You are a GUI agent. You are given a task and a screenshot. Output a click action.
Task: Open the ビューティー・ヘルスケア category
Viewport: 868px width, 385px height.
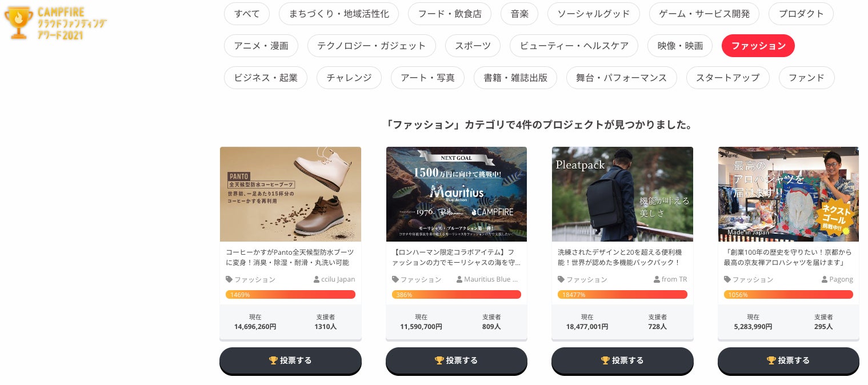click(574, 46)
